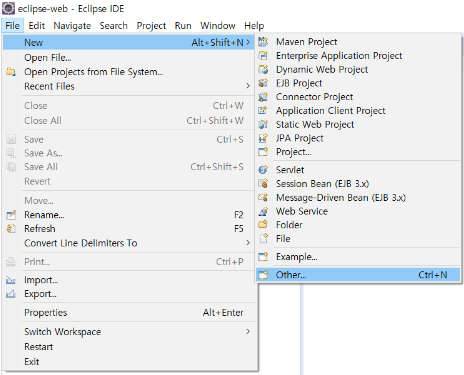Choose Rename... menu entry
The width and height of the screenshot is (464, 375).
[129, 215]
